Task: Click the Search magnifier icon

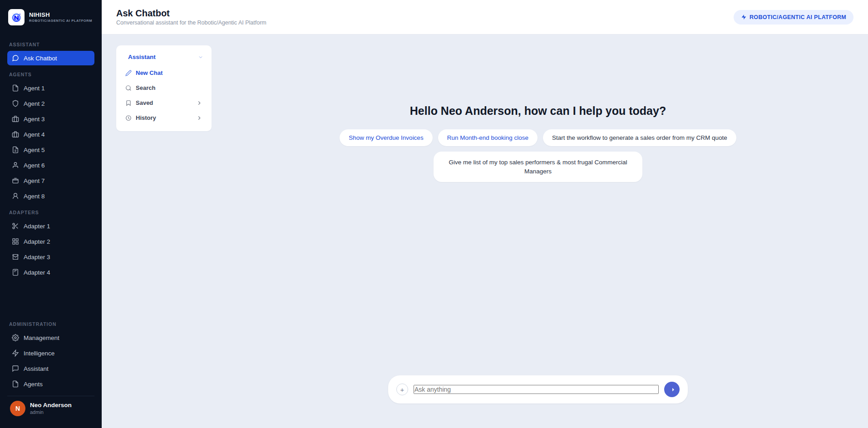Action: [x=128, y=88]
